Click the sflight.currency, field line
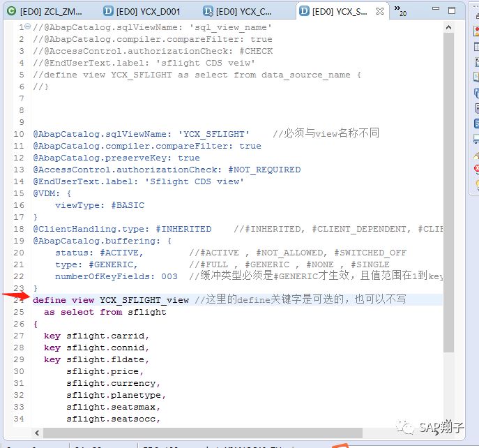Screen dimensions: 479x448 click(x=114, y=384)
